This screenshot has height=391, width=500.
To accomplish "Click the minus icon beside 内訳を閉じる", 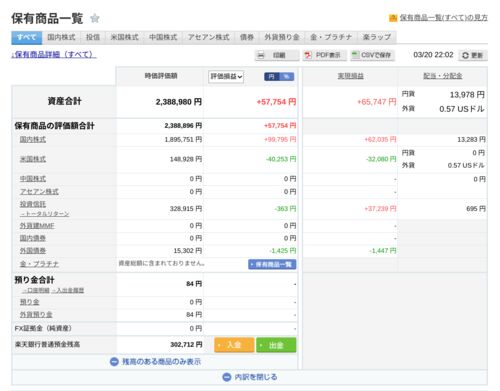I will pos(227,377).
